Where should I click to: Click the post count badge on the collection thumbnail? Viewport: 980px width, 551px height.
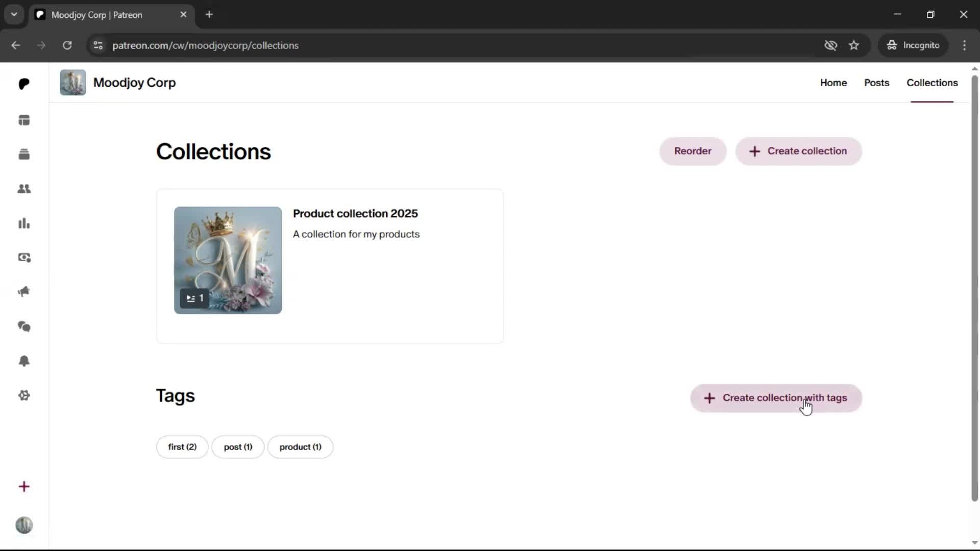click(x=194, y=298)
